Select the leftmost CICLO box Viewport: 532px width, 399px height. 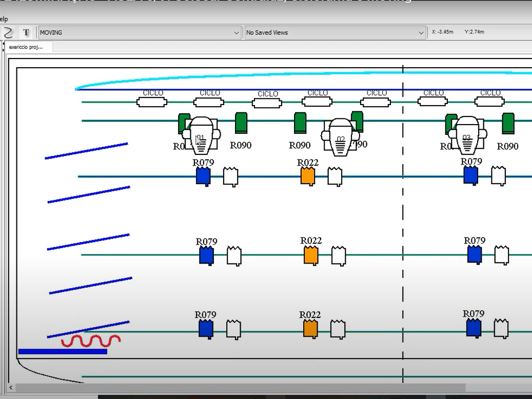click(152, 102)
